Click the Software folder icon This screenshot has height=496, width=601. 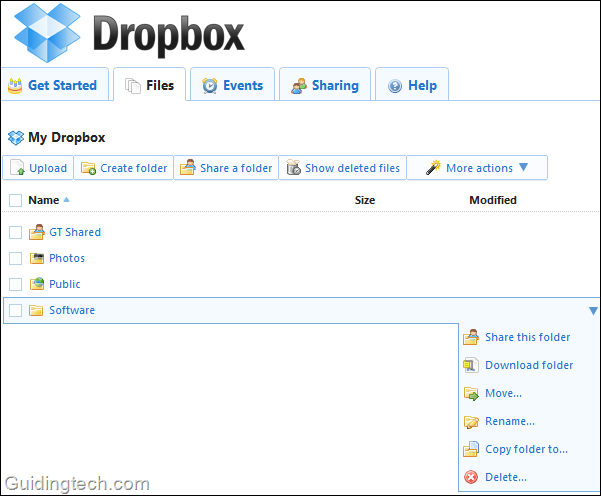[36, 310]
